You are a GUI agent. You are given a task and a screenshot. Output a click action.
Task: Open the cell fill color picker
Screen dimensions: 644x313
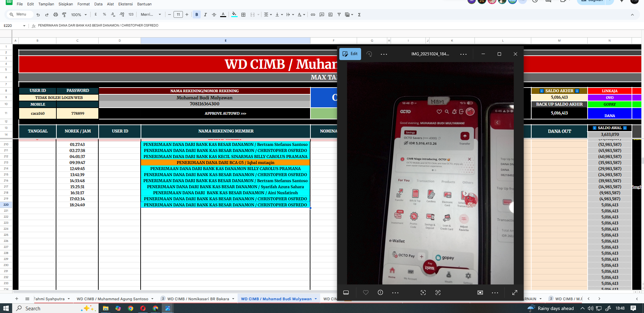(234, 14)
